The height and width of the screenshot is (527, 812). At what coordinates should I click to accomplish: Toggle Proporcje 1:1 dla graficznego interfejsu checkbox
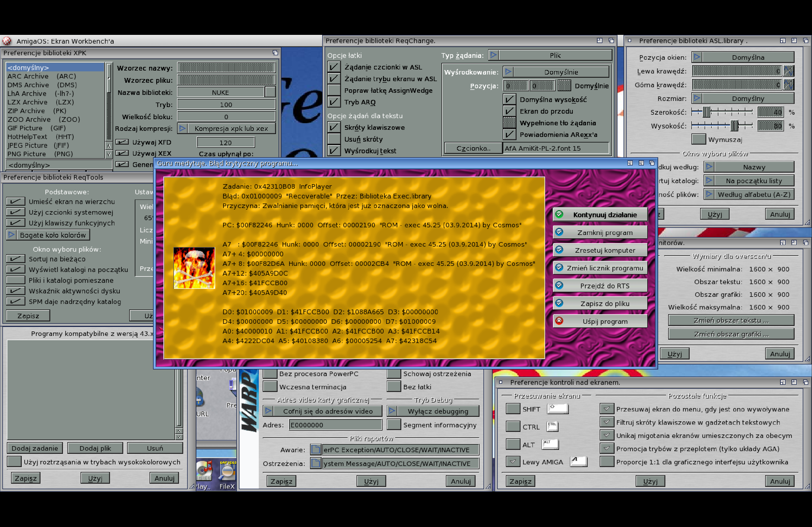(607, 461)
